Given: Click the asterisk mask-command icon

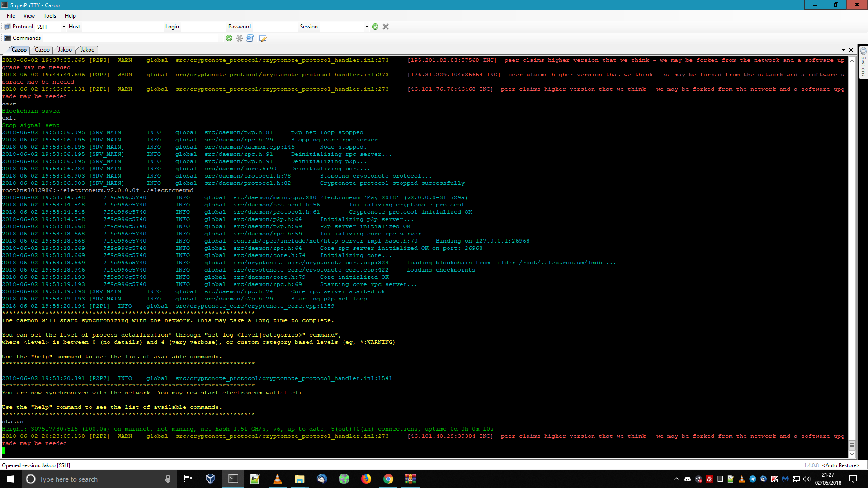Looking at the screenshot, I should tap(240, 38).
